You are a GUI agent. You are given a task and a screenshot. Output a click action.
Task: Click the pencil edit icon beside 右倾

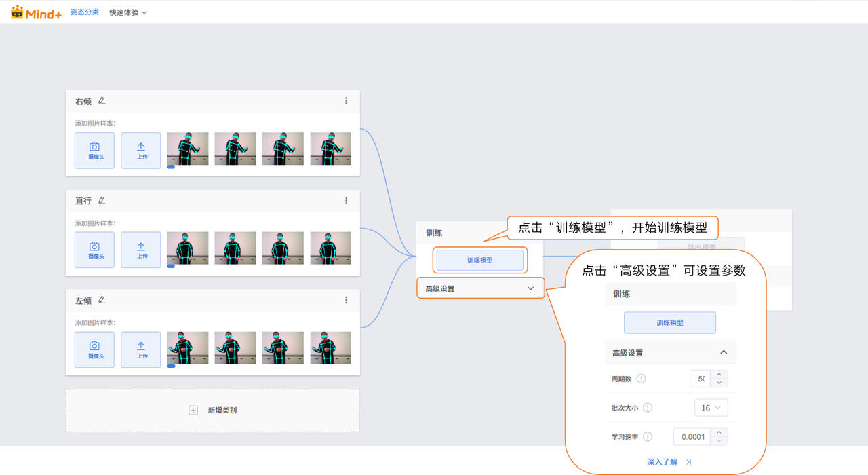click(x=102, y=100)
